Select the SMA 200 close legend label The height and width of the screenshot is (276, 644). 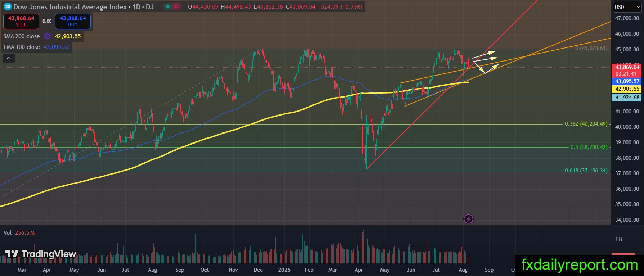click(x=22, y=36)
